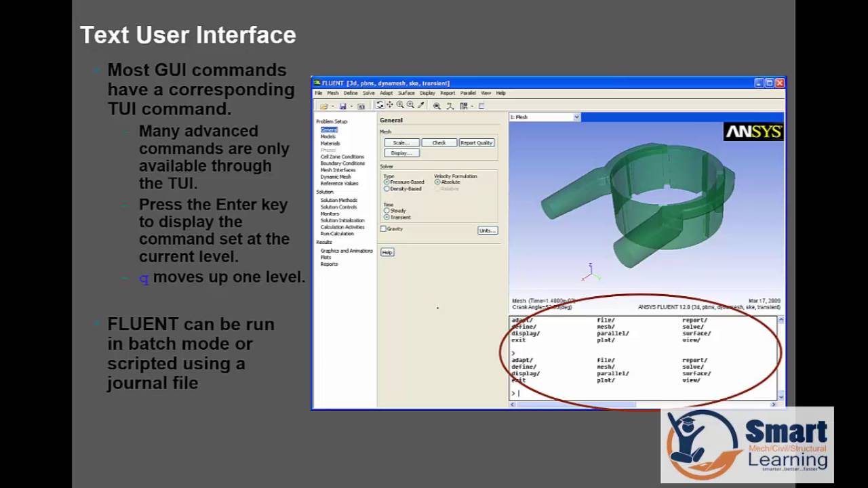
Task: Select Calculation Activities tree item
Action: [342, 227]
